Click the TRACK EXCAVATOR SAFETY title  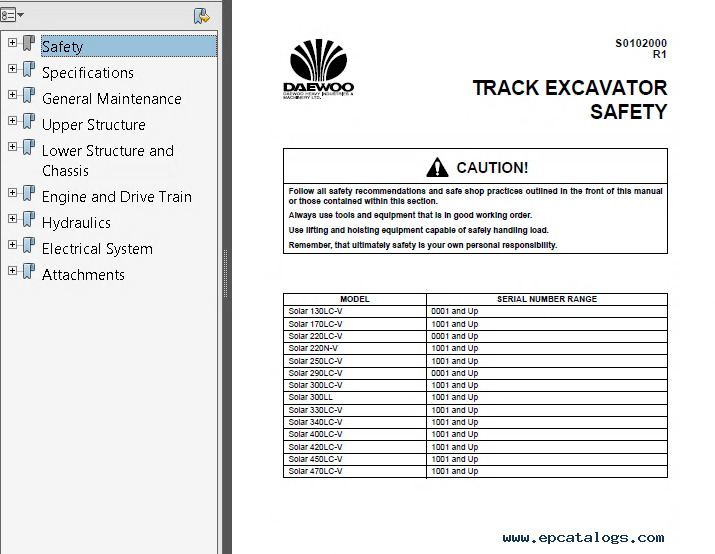point(570,100)
